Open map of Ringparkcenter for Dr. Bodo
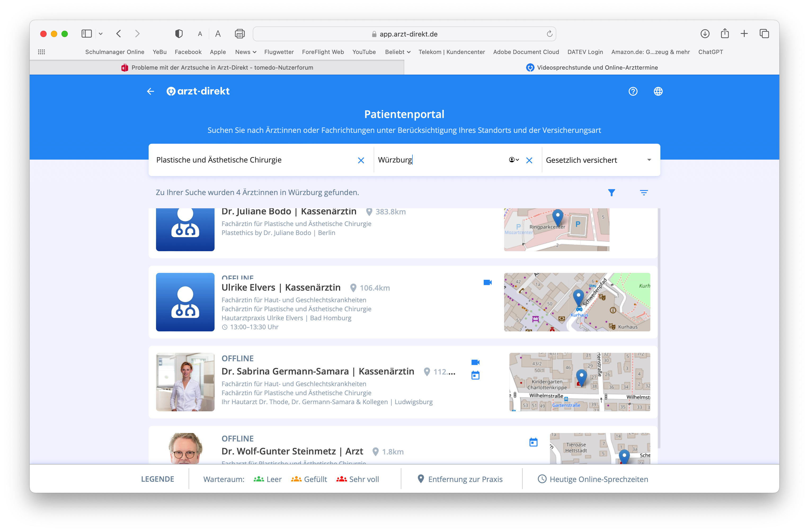The width and height of the screenshot is (809, 532). coord(557,230)
